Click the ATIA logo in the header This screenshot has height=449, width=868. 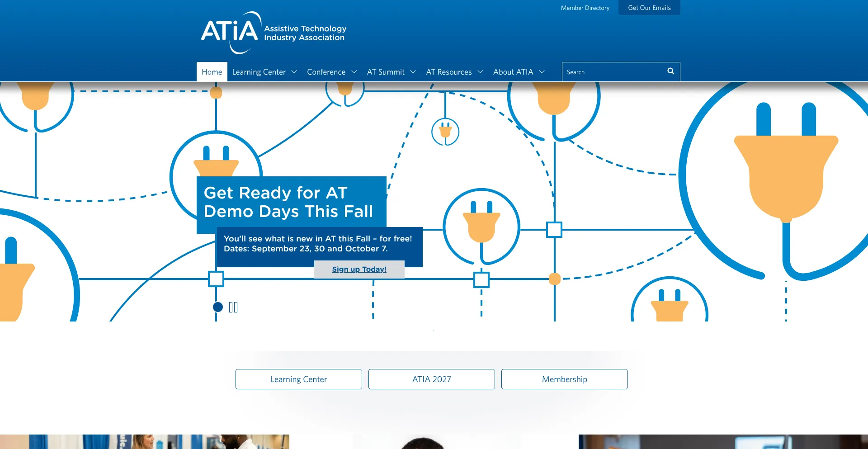274,33
